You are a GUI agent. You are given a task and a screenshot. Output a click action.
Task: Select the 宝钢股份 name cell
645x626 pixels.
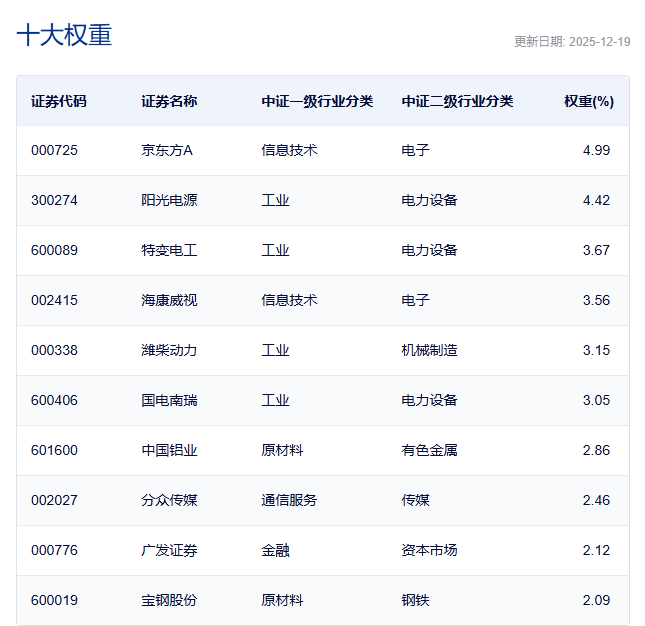click(x=169, y=600)
